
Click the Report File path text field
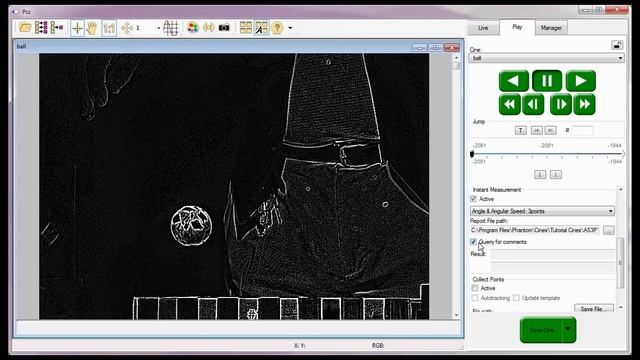[535, 230]
